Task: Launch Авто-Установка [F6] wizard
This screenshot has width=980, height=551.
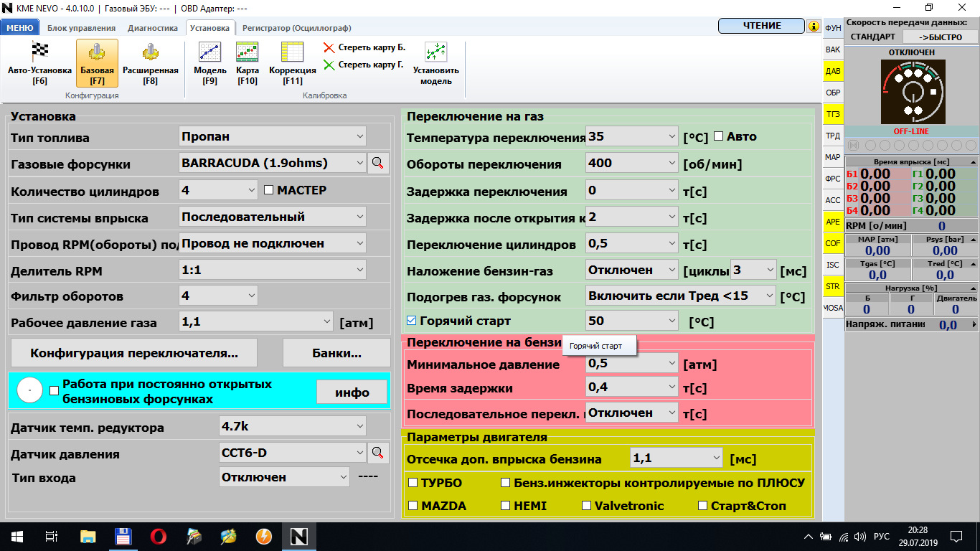Action: tap(39, 63)
